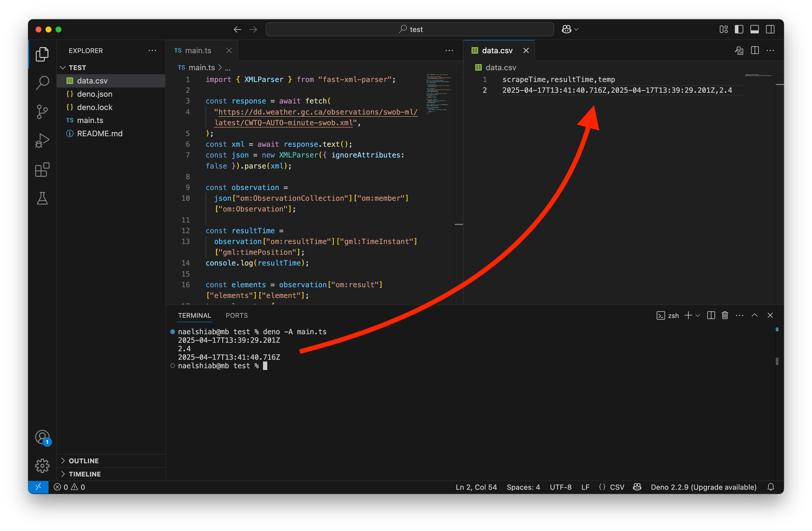This screenshot has width=812, height=531.
Task: Open more actions for data.csv editor group
Action: coord(770,50)
